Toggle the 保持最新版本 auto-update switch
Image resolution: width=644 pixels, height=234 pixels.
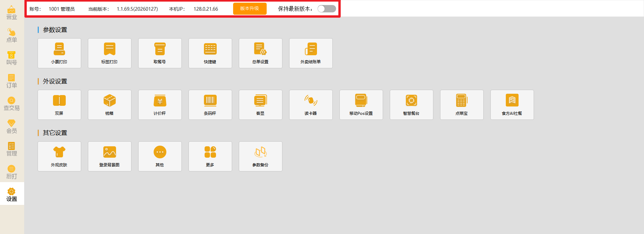[x=327, y=9]
